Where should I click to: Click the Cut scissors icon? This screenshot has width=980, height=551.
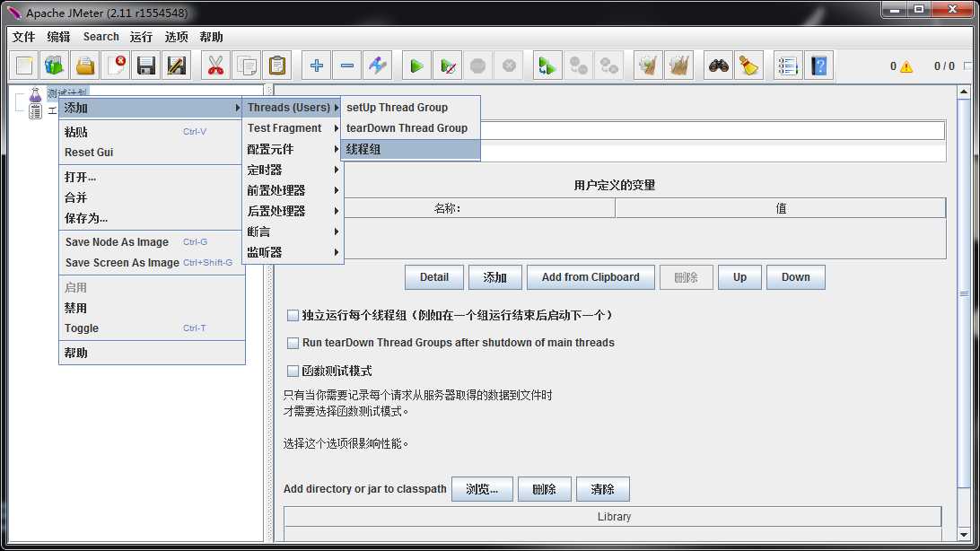(x=215, y=65)
